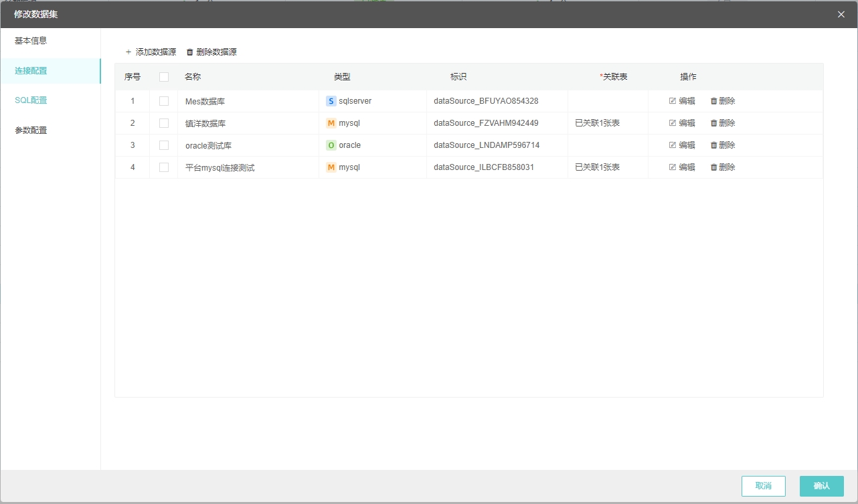The height and width of the screenshot is (504, 858).
Task: Edit the 平台mysql连接测试 data source
Action: 682,167
